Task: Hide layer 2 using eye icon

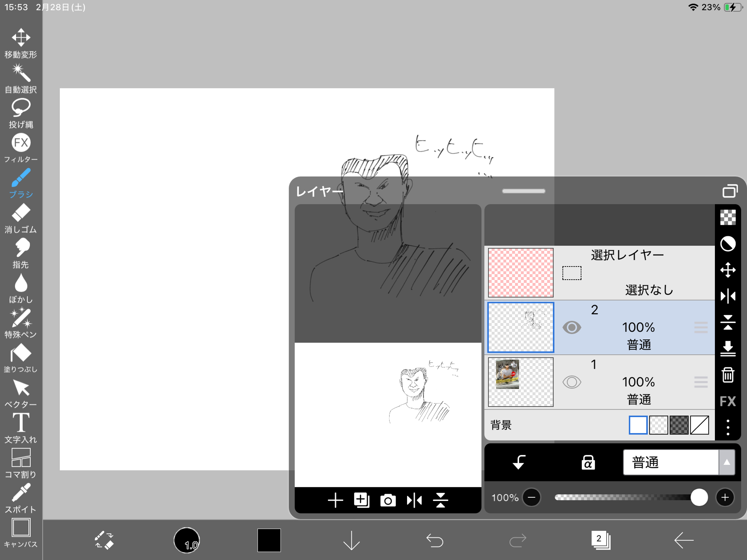Action: tap(571, 327)
